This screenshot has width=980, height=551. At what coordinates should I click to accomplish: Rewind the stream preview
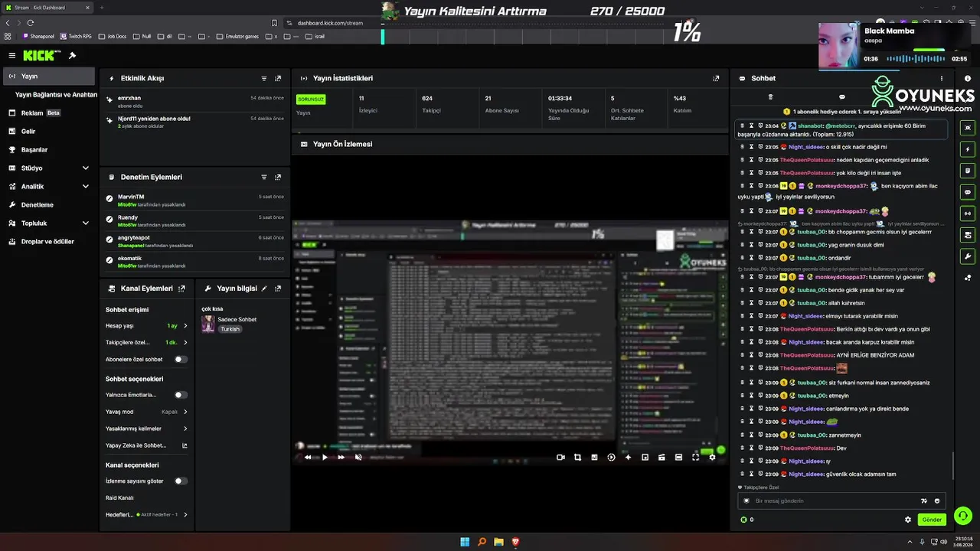coord(308,457)
